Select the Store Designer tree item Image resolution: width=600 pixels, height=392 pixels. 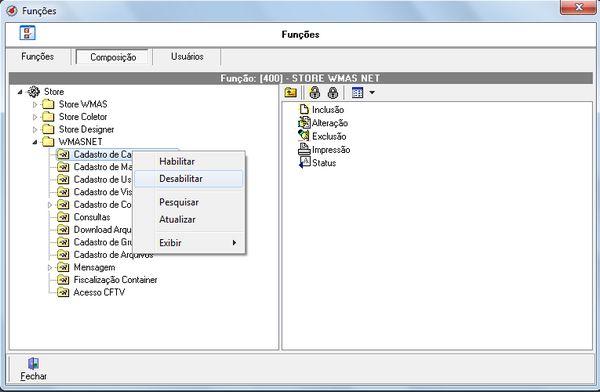coord(86,129)
